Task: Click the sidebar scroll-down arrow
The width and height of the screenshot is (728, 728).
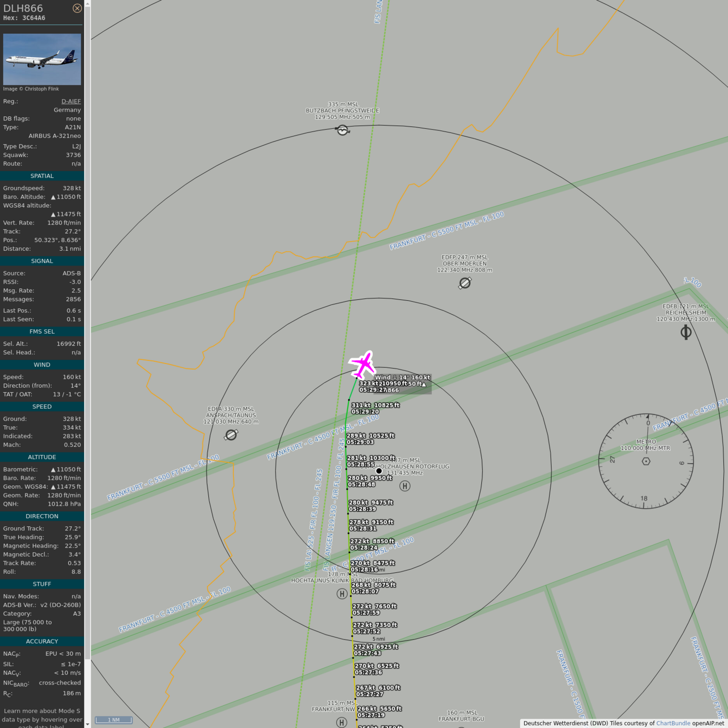Action: (x=87, y=724)
